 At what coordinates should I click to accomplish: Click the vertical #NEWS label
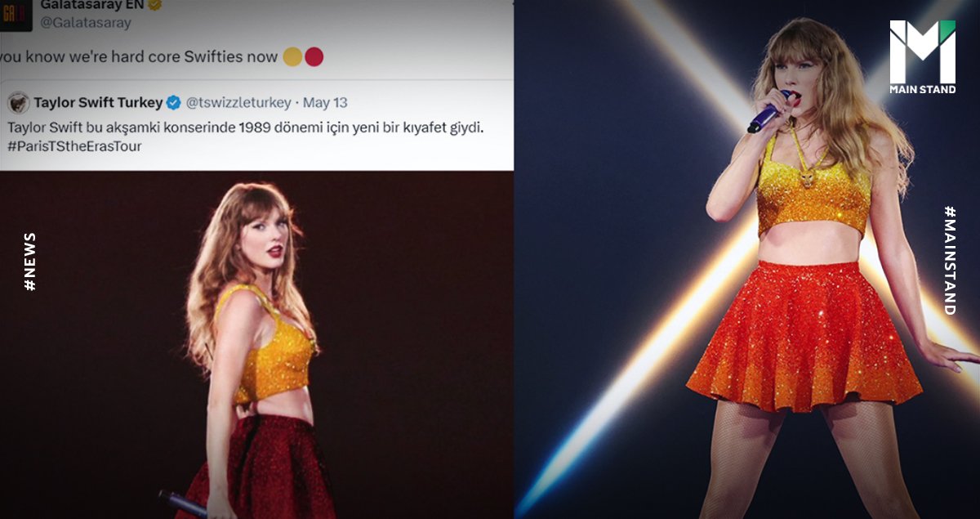click(x=29, y=262)
